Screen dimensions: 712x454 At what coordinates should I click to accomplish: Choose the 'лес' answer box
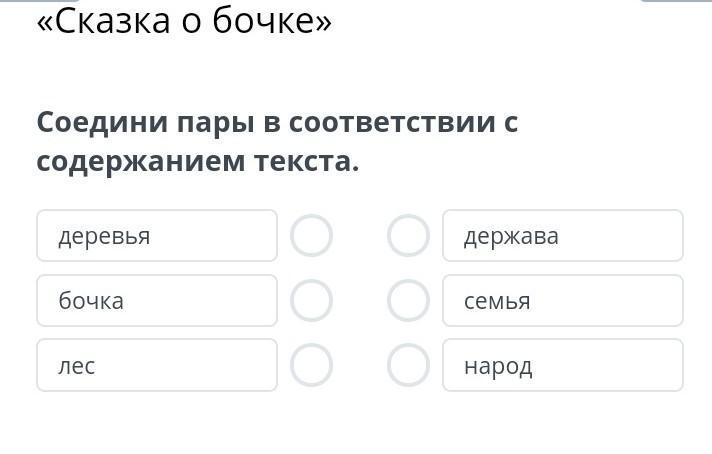157,365
